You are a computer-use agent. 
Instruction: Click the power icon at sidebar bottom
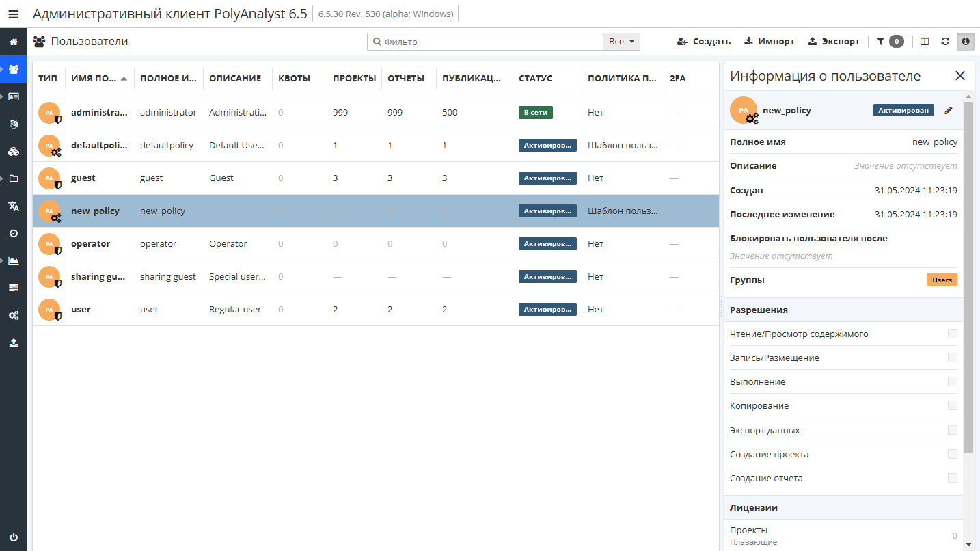tap(14, 537)
